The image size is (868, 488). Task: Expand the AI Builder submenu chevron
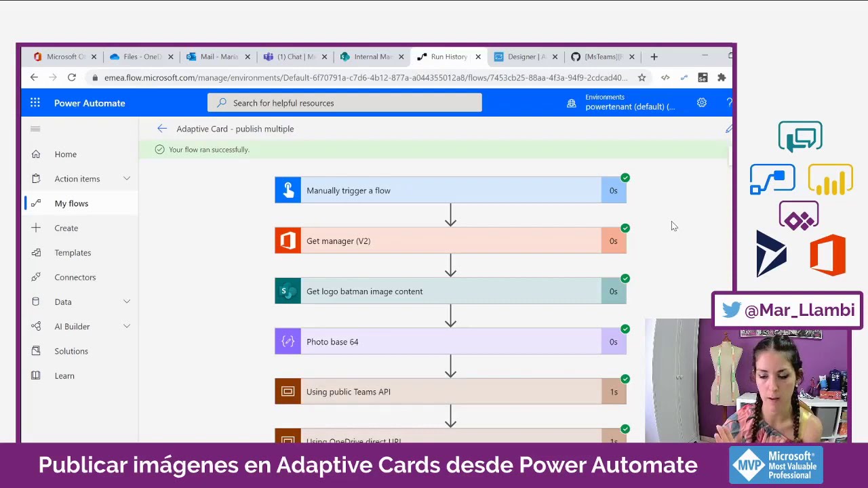[x=127, y=327]
